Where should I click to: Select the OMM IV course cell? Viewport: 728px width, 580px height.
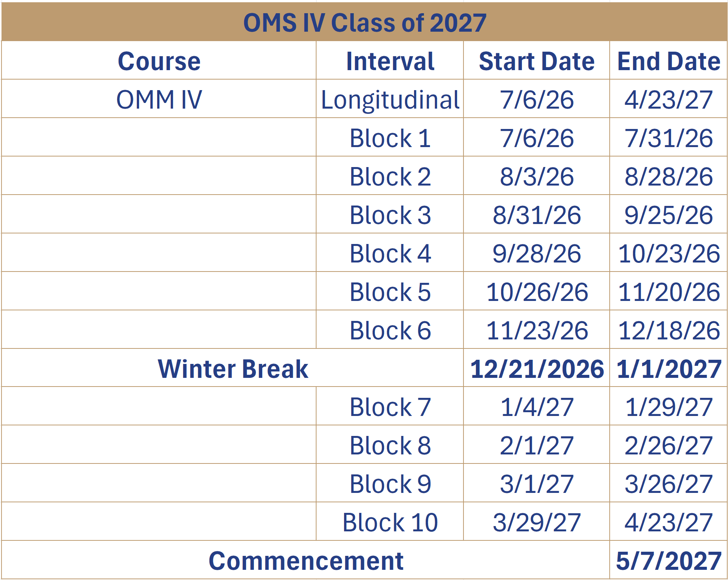(159, 100)
